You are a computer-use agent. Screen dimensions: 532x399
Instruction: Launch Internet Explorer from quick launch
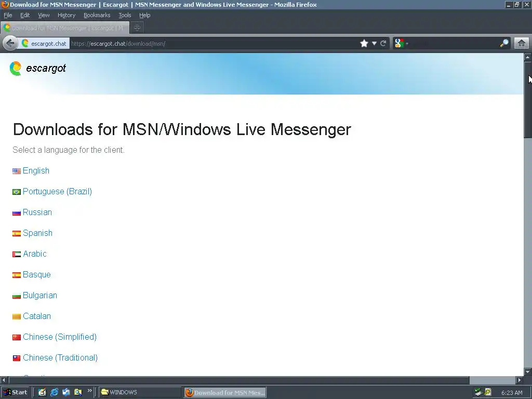[x=54, y=392]
